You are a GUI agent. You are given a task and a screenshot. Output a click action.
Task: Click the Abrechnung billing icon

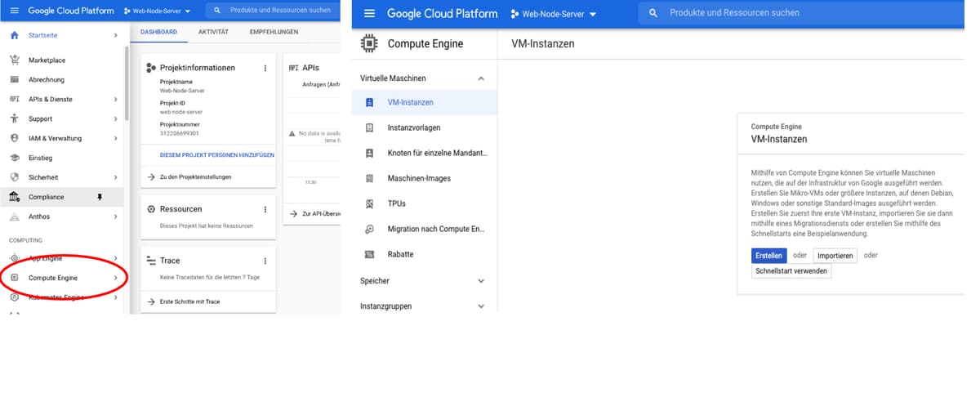click(x=14, y=80)
